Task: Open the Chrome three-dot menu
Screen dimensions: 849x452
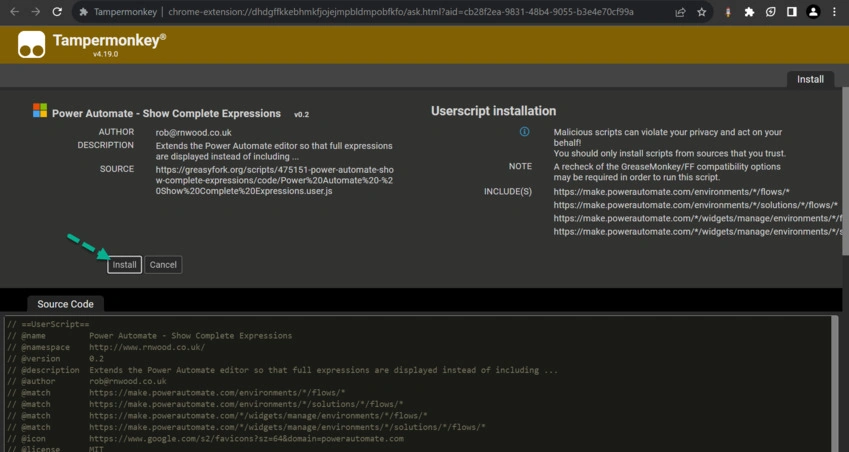Action: (x=834, y=12)
